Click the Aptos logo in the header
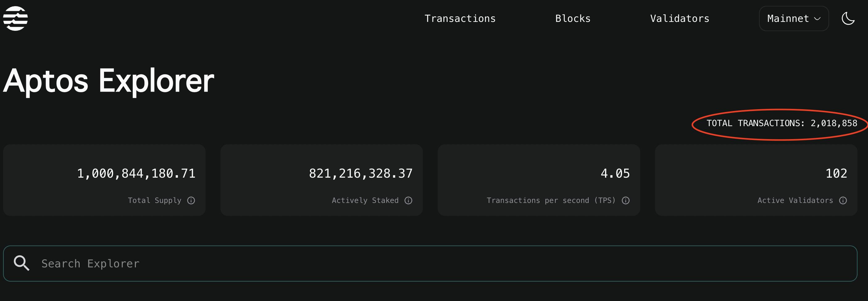The width and height of the screenshot is (868, 301). pos(15,19)
